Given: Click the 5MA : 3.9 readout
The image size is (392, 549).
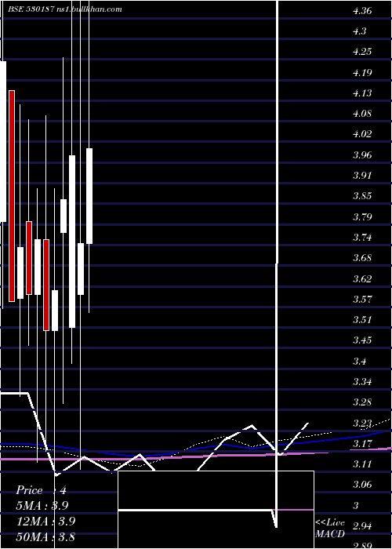Looking at the screenshot, I should click(42, 506).
